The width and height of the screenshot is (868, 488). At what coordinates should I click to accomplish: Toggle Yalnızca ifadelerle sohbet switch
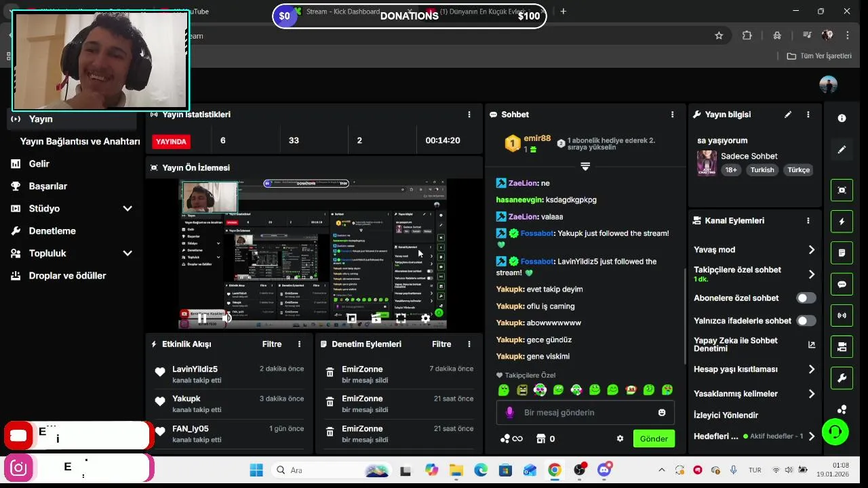(x=806, y=321)
